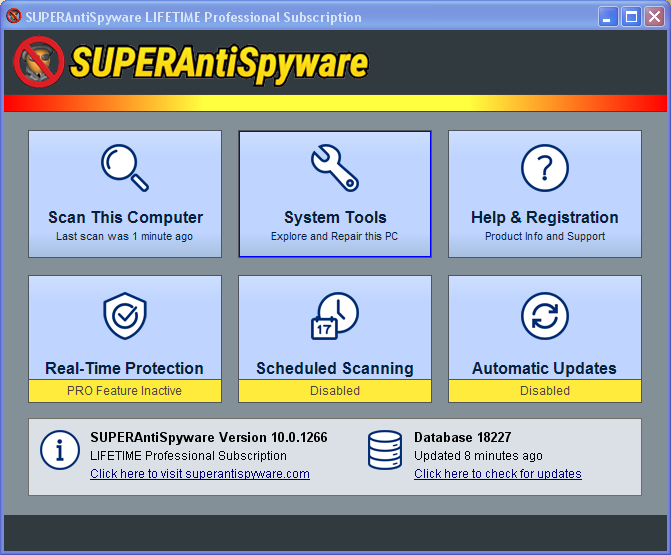The height and width of the screenshot is (555, 671).
Task: Click the clock and calendar scheduling icon
Action: 335,316
